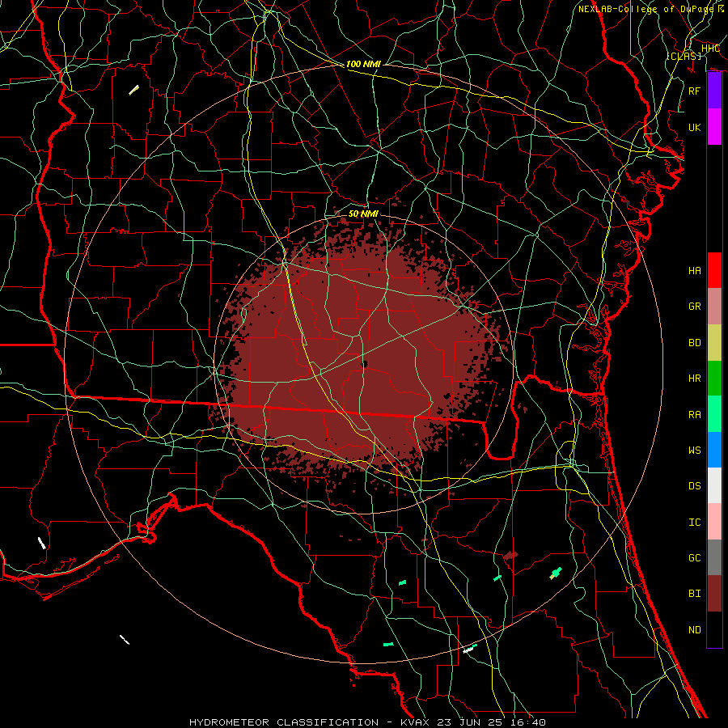
Task: Click the HA legend label
Action: click(694, 271)
